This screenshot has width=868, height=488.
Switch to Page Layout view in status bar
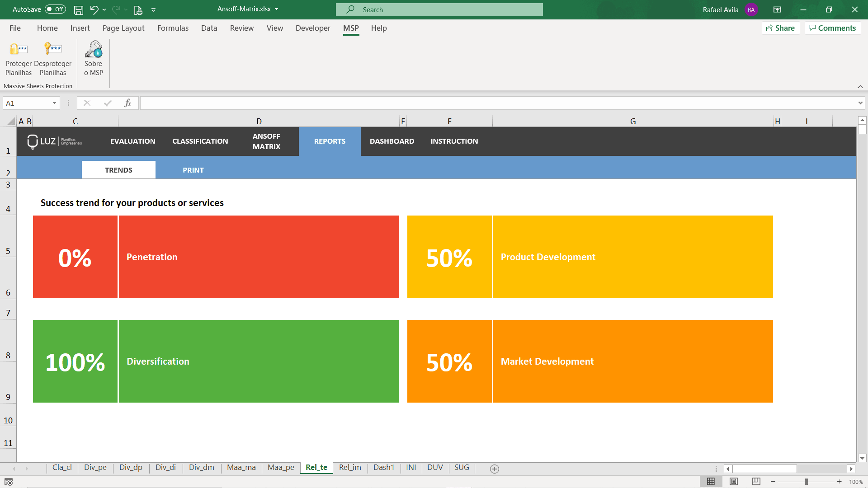click(733, 481)
